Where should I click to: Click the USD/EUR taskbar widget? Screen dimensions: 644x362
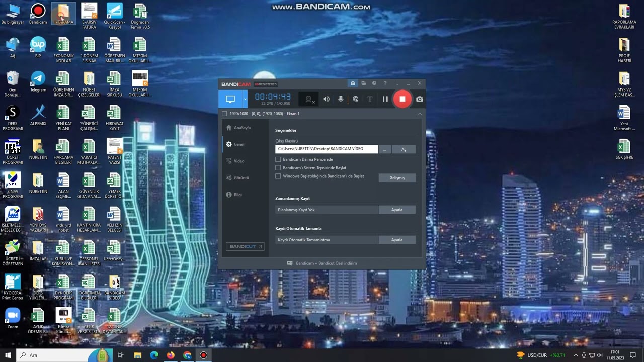pos(541,355)
